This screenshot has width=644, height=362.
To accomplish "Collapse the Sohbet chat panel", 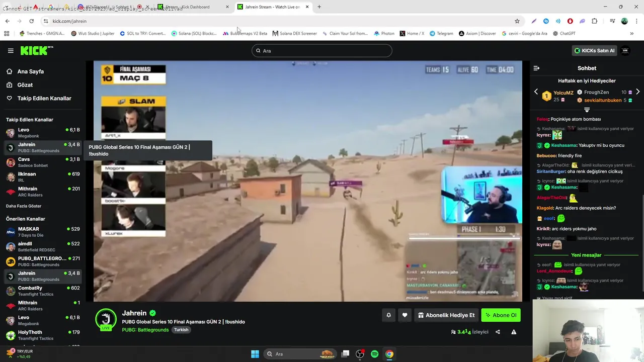I will tap(536, 68).
